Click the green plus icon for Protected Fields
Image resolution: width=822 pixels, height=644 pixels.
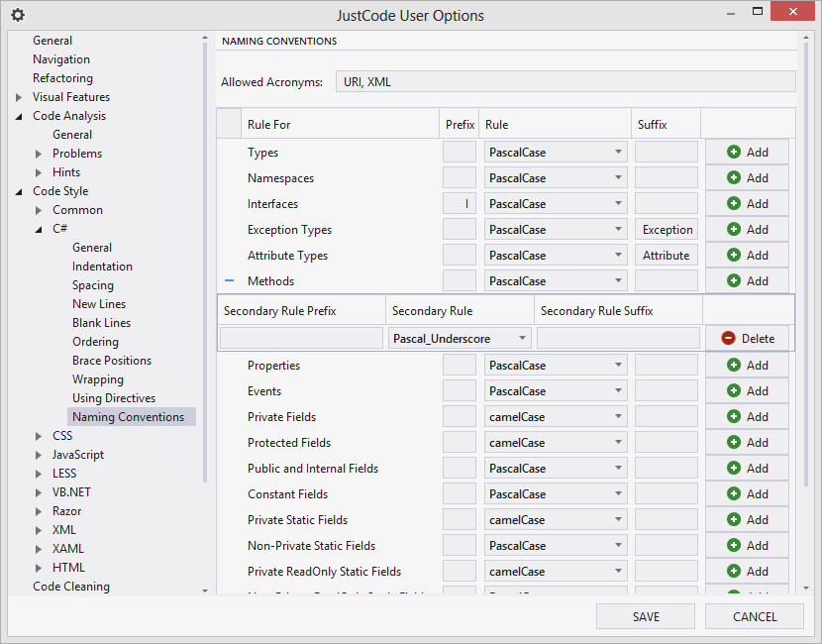tap(734, 442)
